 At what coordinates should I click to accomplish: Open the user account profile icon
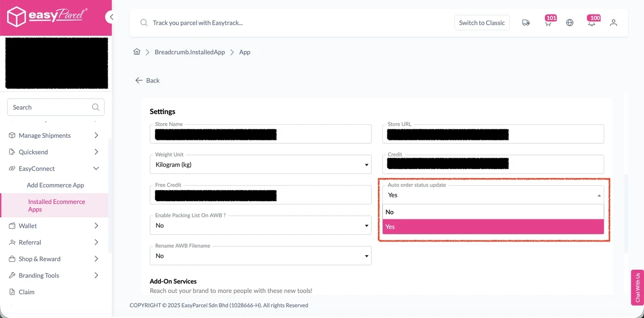click(x=613, y=23)
